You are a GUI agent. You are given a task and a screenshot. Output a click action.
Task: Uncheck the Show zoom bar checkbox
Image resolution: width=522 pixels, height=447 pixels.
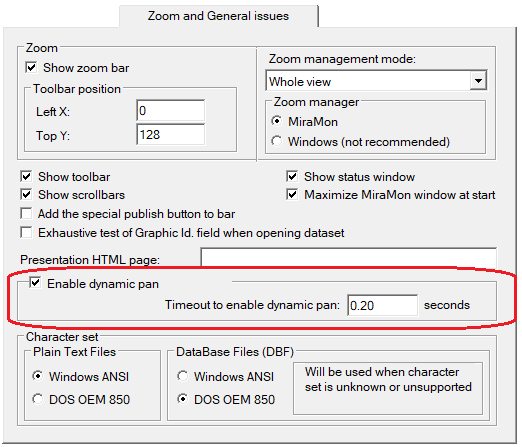point(31,68)
